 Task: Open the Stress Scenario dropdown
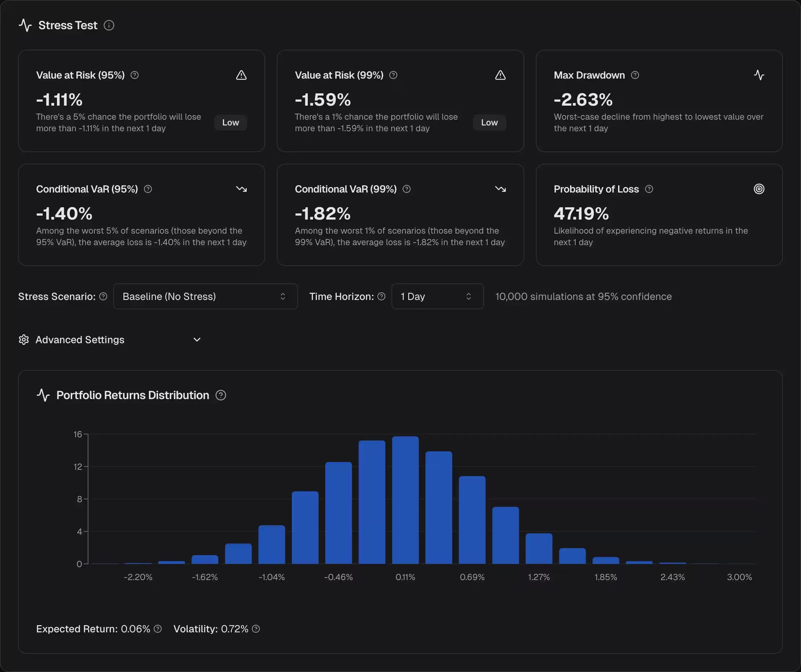pyautogui.click(x=205, y=297)
